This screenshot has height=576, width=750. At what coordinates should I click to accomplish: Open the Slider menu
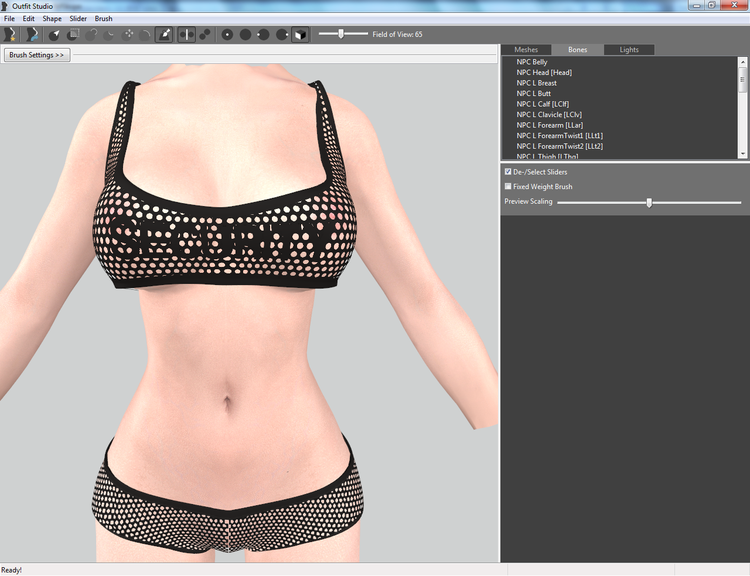tap(78, 19)
